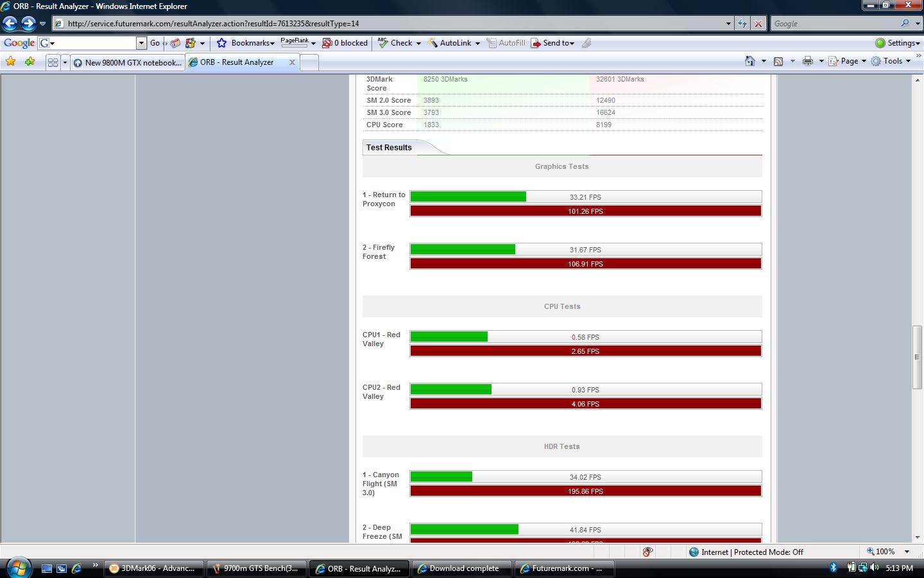Click the AutoFill button
Image resolution: width=924 pixels, height=578 pixels.
(x=506, y=43)
